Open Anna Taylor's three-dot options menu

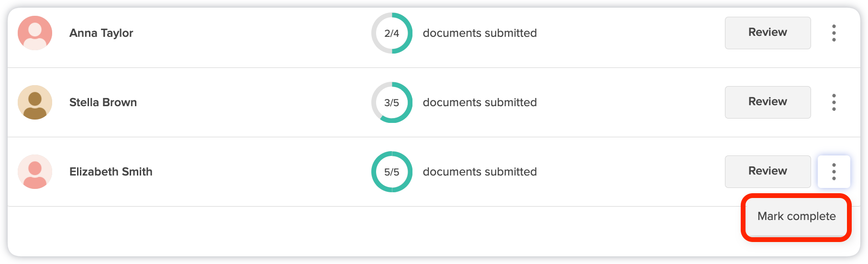[834, 33]
